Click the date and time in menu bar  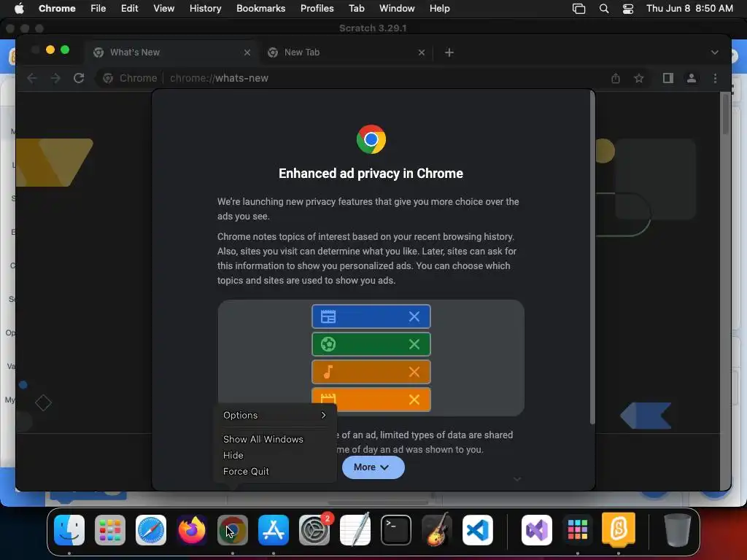click(689, 9)
